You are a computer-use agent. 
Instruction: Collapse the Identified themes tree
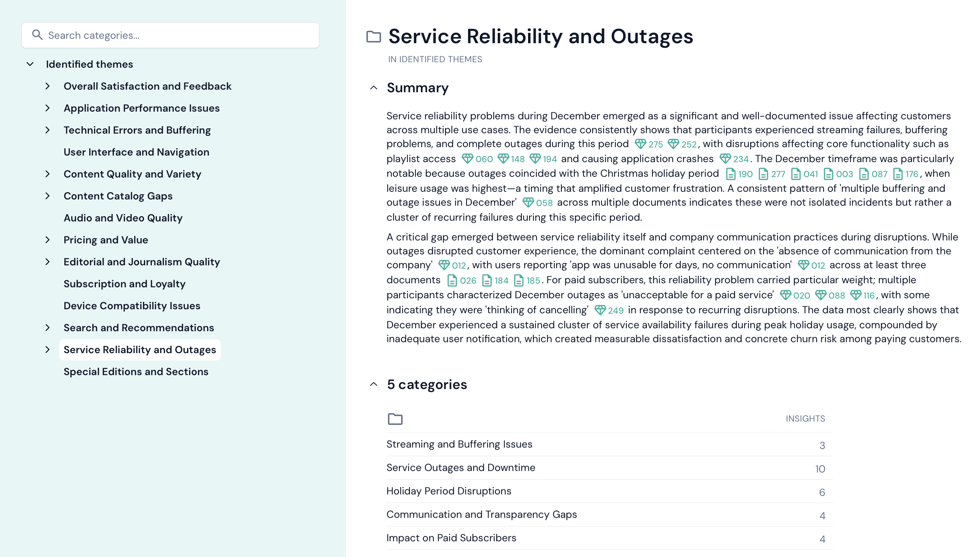[30, 64]
